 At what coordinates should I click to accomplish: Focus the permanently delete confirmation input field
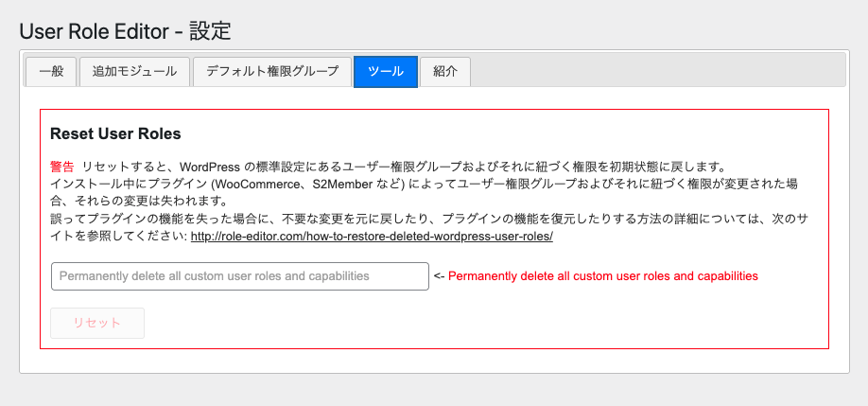pos(240,276)
